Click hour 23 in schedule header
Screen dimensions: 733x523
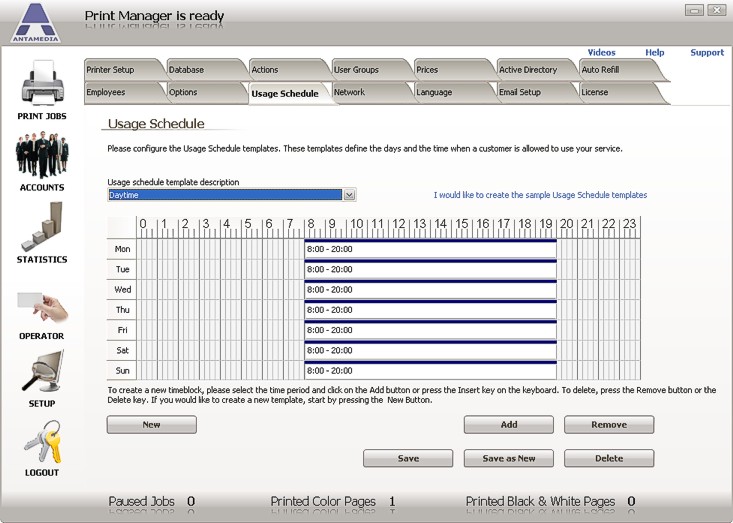(630, 224)
